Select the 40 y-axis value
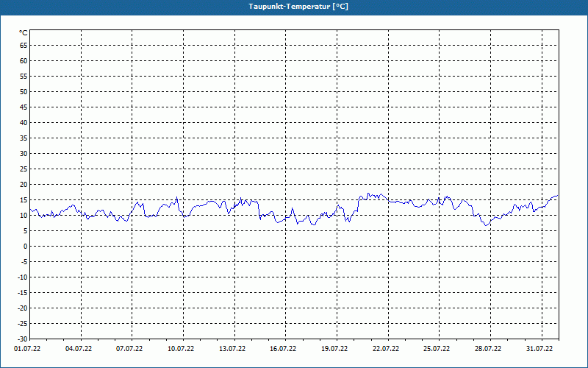The height and width of the screenshot is (368, 588). (24, 123)
